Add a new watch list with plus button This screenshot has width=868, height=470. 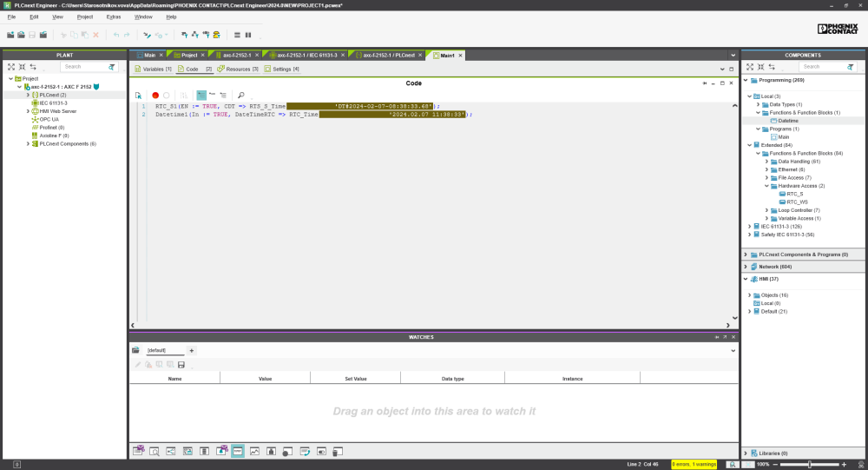[192, 350]
